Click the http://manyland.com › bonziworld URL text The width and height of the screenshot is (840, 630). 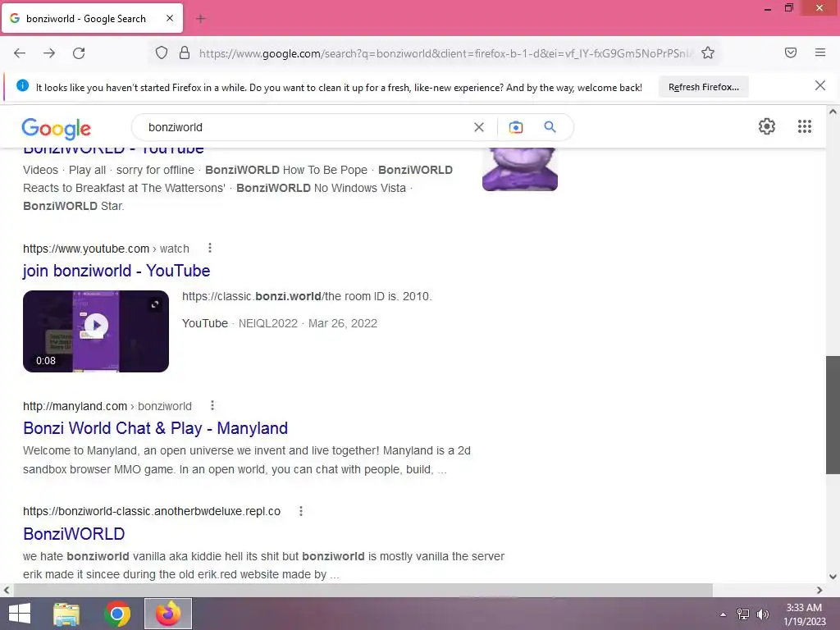(107, 406)
